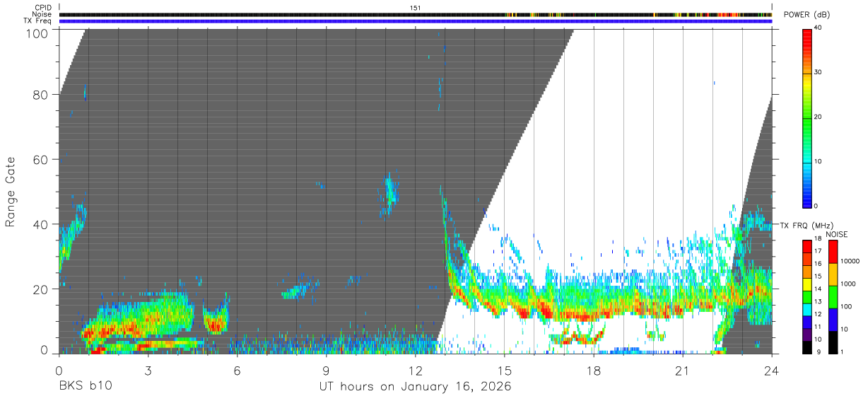Click the blue TX Freq strip above the plot
Image resolution: width=868 pixels, height=401 pixels.
pyautogui.click(x=416, y=21)
